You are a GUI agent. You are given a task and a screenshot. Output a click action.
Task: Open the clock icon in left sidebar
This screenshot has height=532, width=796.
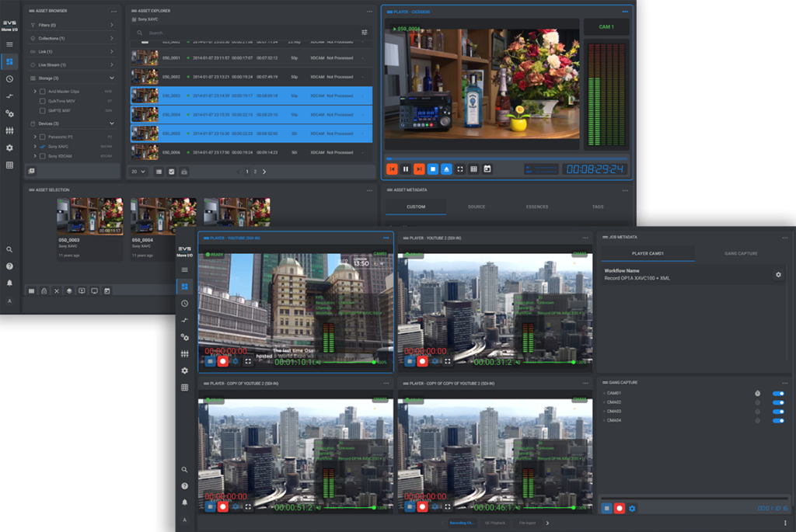click(x=9, y=78)
